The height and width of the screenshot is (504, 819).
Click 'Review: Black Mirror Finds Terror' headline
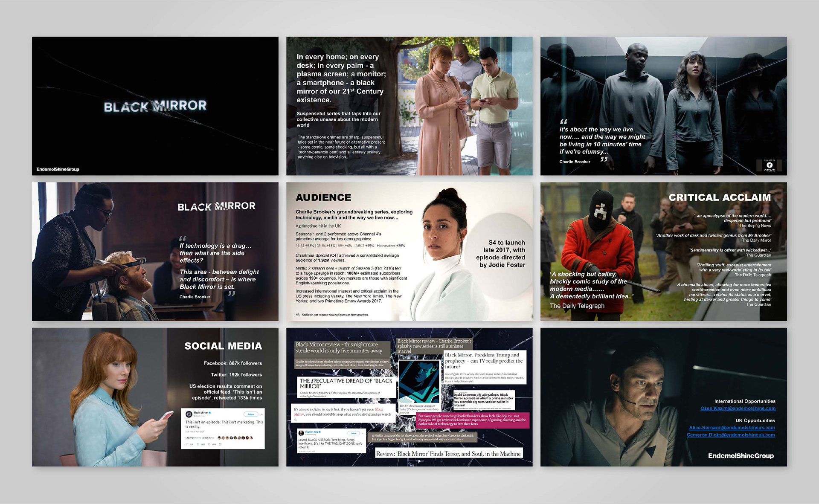[x=448, y=454]
